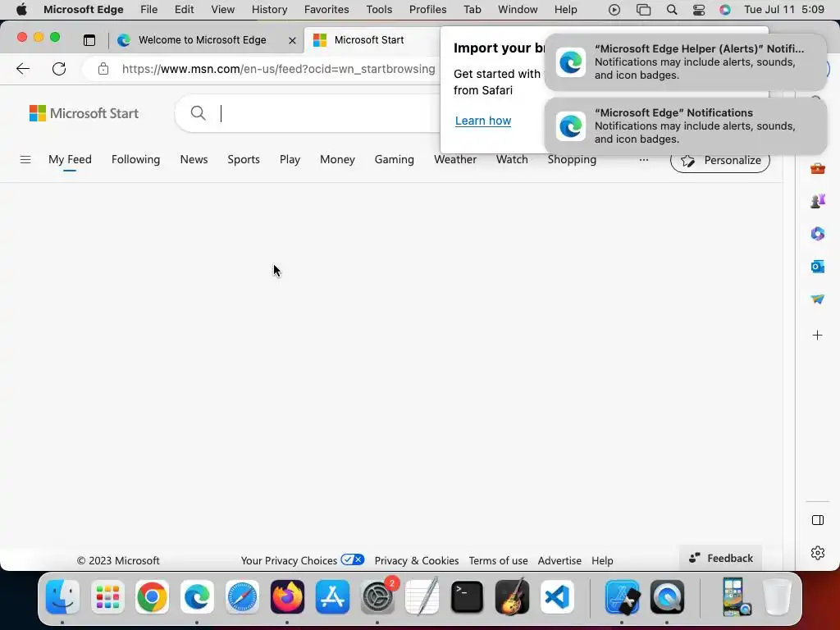This screenshot has height=630, width=840.
Task: Open the Drop paper plane sidebar icon
Action: (818, 299)
